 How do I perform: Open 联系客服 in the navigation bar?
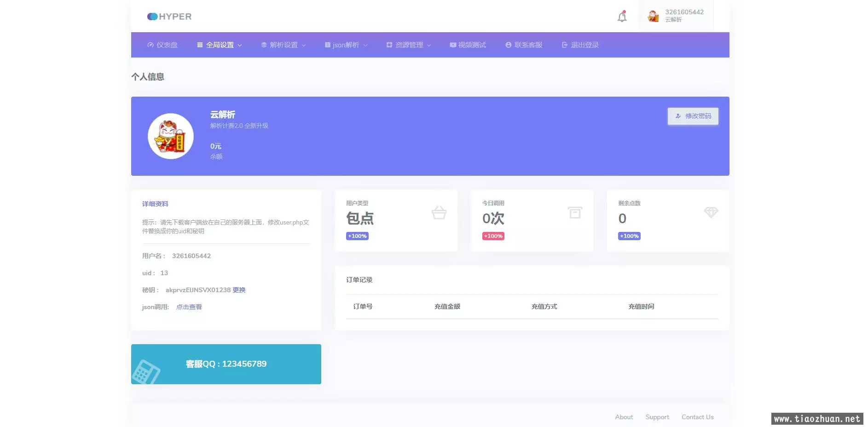524,45
